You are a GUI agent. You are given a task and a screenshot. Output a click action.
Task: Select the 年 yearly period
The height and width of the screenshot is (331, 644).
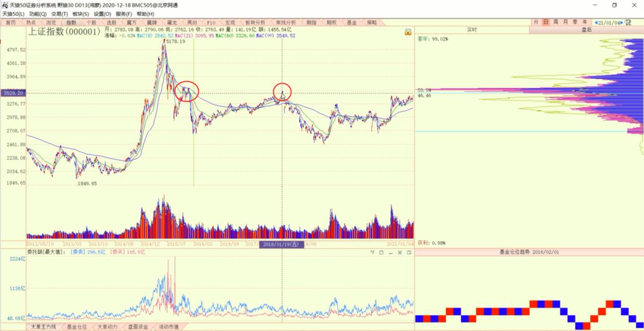click(585, 22)
